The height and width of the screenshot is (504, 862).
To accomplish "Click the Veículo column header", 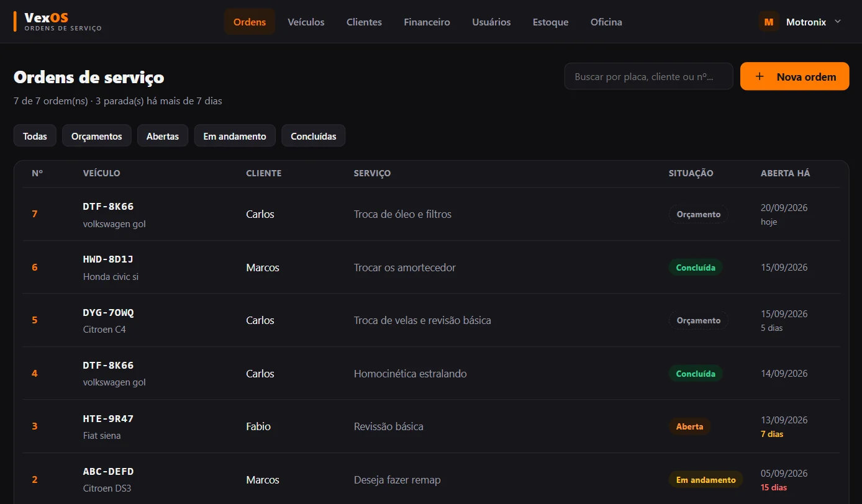I will (x=102, y=173).
